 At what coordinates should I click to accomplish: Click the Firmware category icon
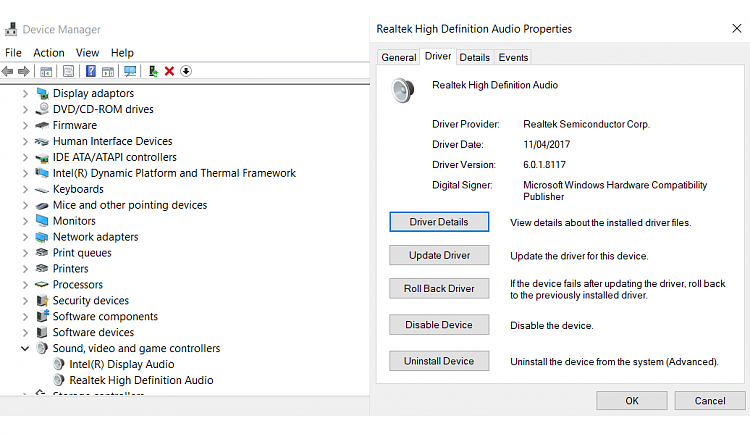tap(42, 125)
